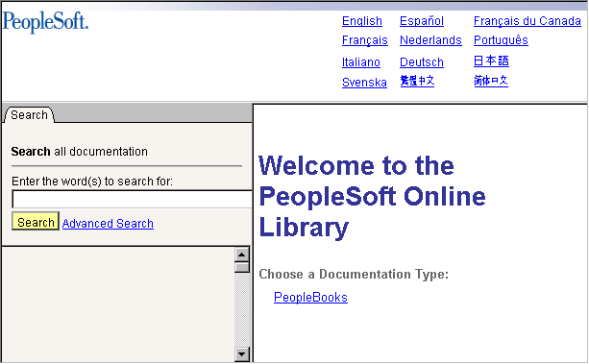Switch to Português language
The height and width of the screenshot is (364, 589).
tap(501, 39)
